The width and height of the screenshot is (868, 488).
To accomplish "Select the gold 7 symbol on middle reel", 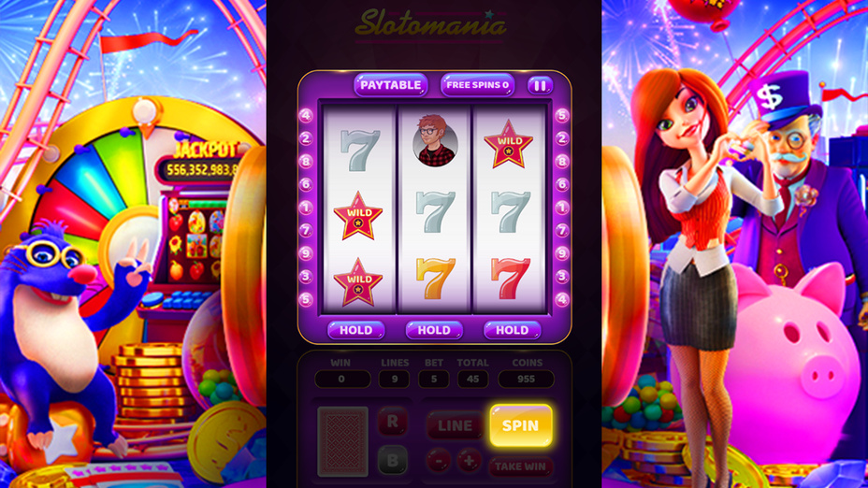I will 435,279.
